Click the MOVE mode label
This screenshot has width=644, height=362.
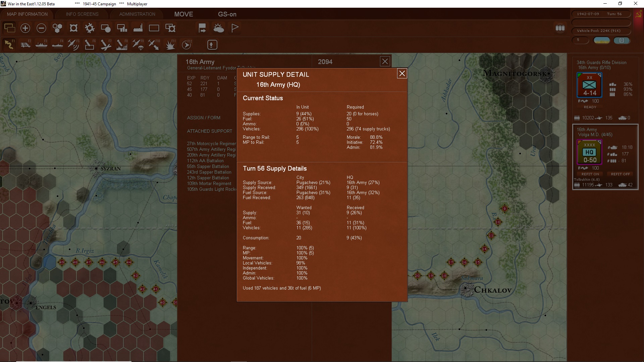[x=183, y=14]
